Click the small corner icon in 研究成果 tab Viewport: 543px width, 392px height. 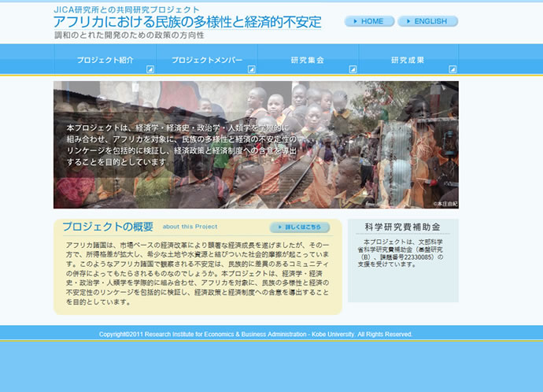pyautogui.click(x=452, y=69)
